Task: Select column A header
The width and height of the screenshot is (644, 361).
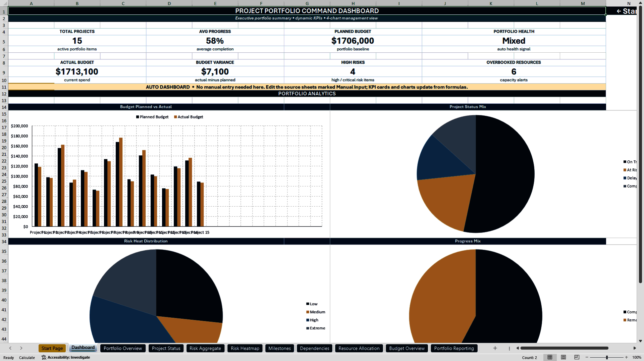Action: [x=31, y=3]
